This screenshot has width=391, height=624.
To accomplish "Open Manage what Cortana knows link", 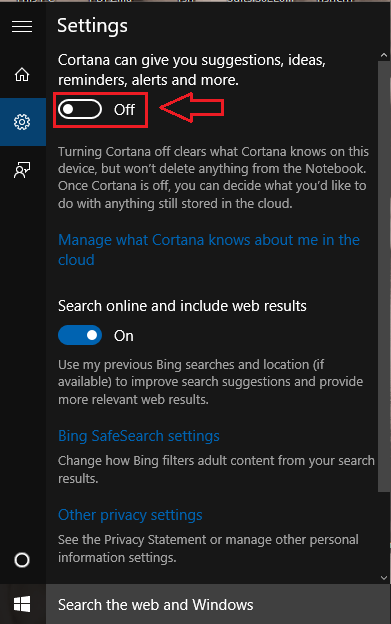I will [209, 250].
